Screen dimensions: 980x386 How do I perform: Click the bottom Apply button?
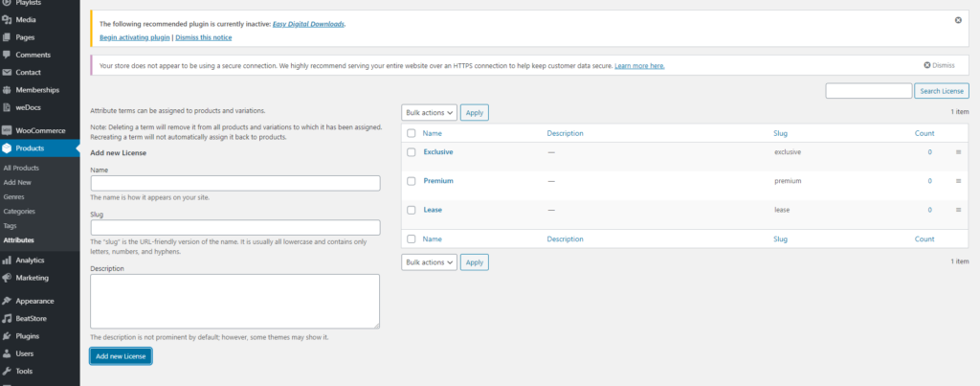click(x=475, y=262)
